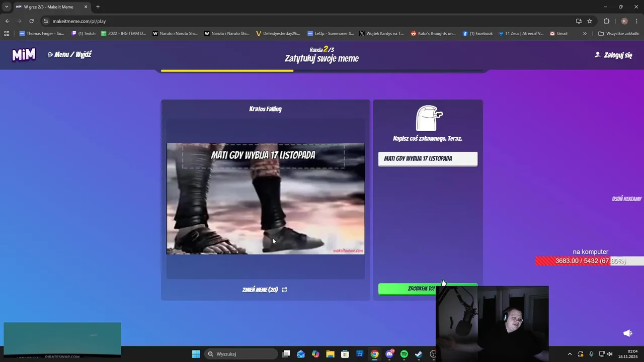Image resolution: width=644 pixels, height=362 pixels.
Task: Click the Wyszukaj taskbar search box
Action: (242, 354)
